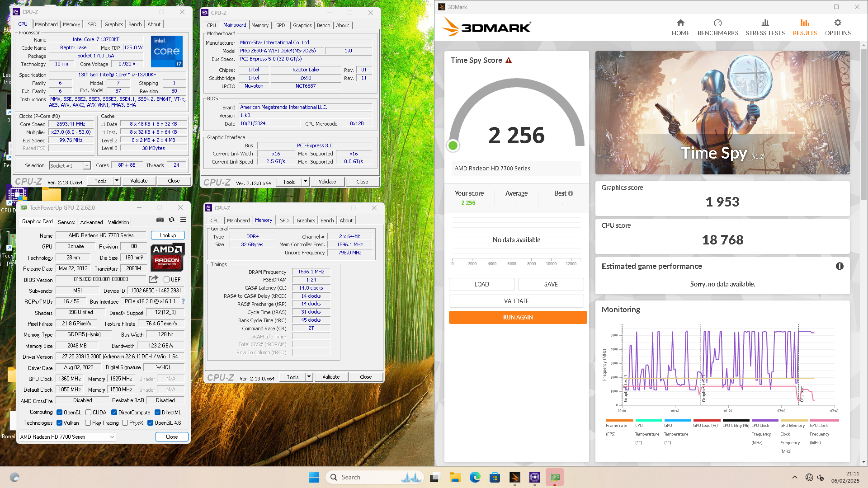
Task: Refresh GPU-Z data with the refresh icon
Action: pyautogui.click(x=171, y=220)
